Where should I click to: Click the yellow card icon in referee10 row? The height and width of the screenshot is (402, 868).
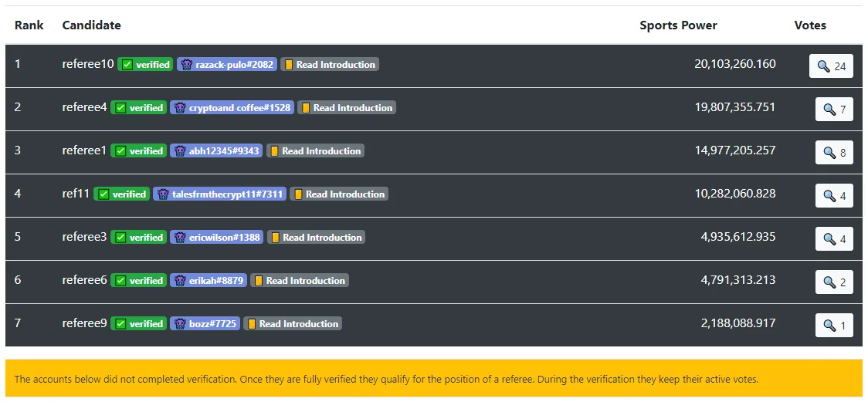coord(288,65)
